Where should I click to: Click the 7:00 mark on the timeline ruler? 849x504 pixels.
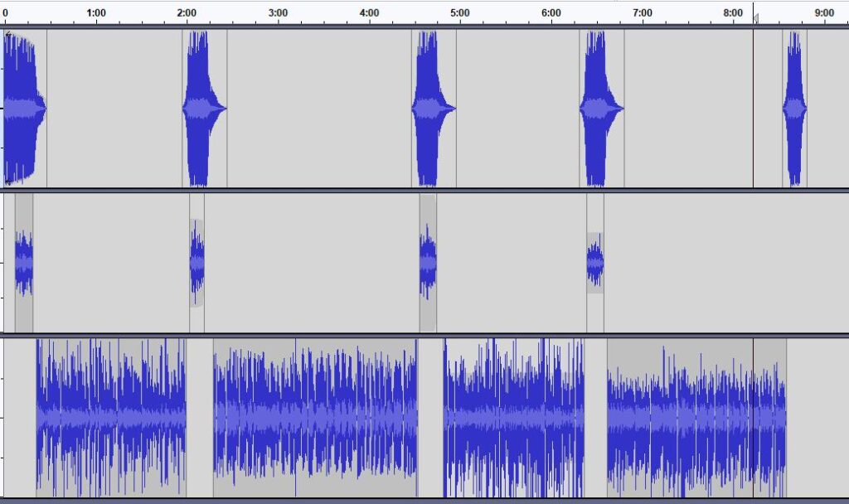click(643, 12)
